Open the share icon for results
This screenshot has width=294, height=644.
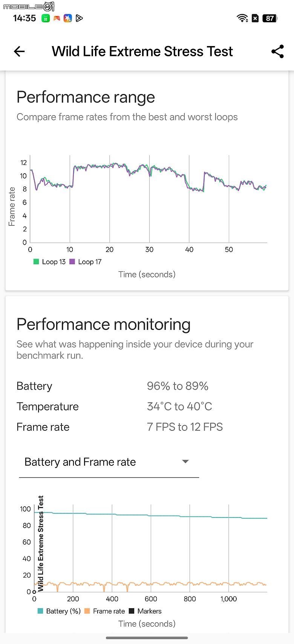coord(277,51)
